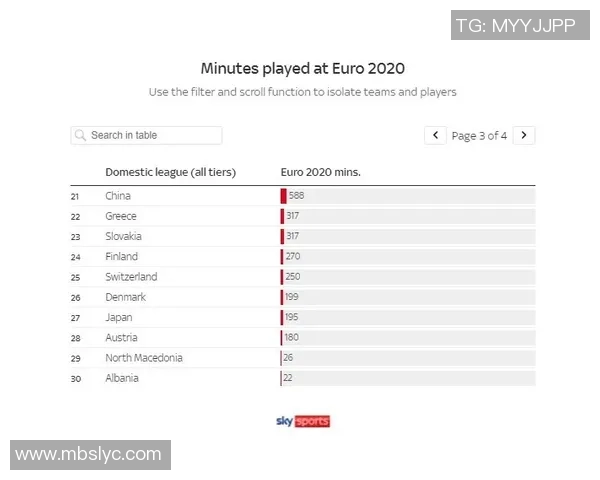Click the Finland row
This screenshot has height=480, width=600.
coord(121,256)
